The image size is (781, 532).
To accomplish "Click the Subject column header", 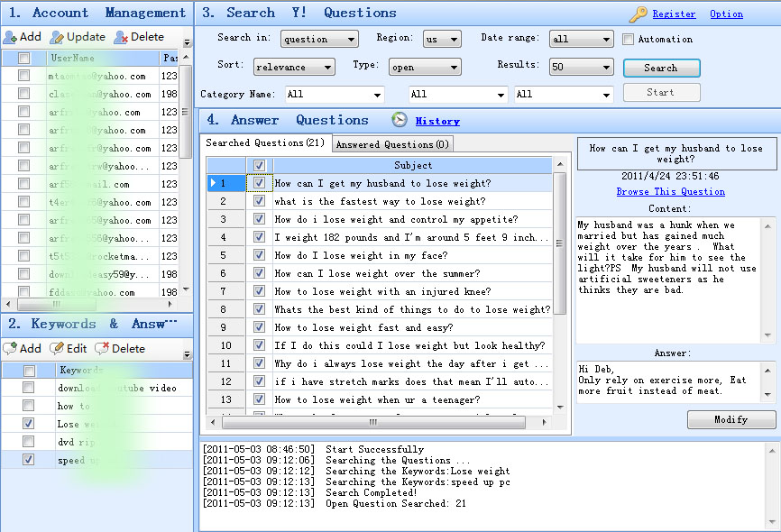I will 413,165.
